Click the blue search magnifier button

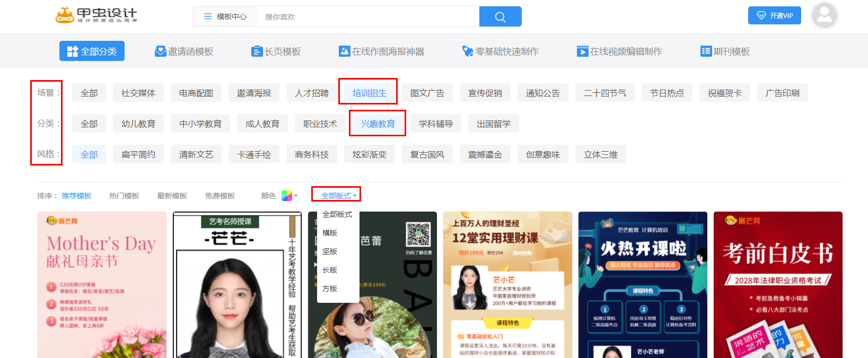[x=500, y=16]
